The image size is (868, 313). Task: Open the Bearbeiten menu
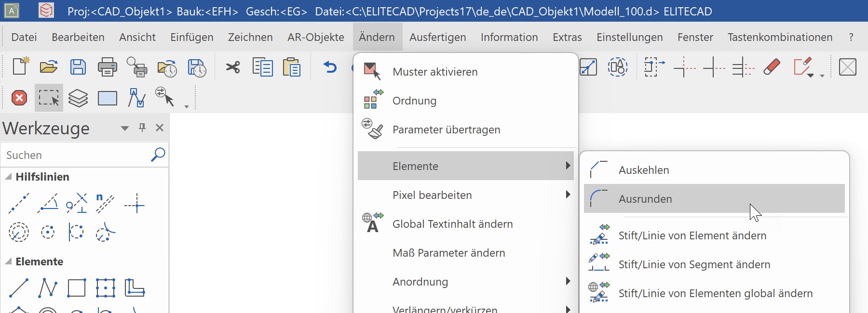click(x=78, y=37)
